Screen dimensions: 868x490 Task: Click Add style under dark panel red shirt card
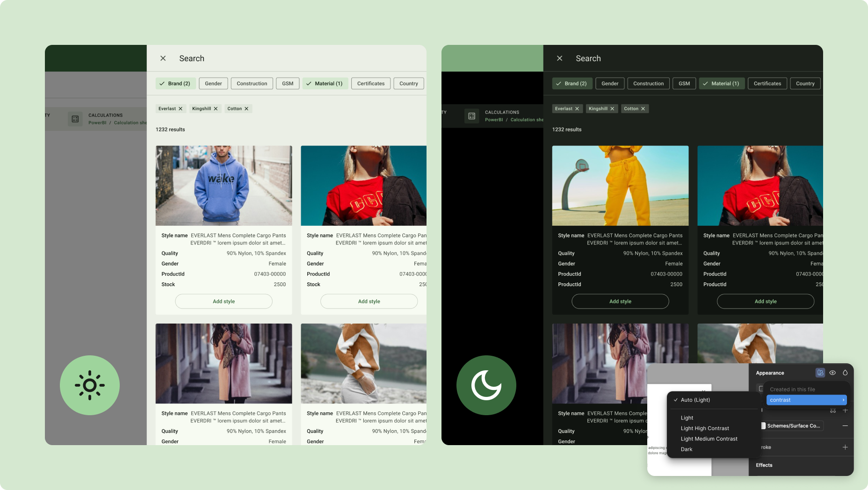[x=766, y=301]
